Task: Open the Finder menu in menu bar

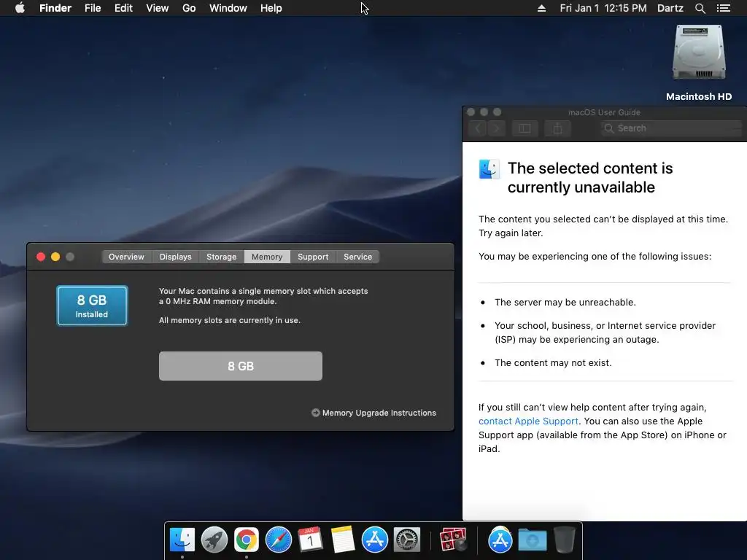Action: 55,8
